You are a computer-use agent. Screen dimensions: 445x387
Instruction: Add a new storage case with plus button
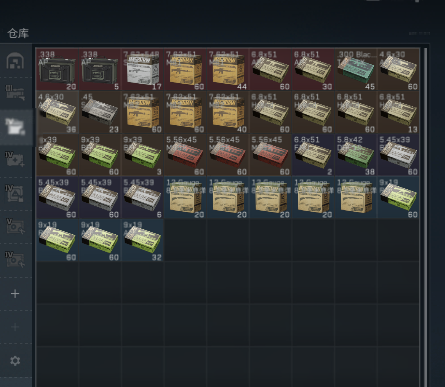[15, 294]
